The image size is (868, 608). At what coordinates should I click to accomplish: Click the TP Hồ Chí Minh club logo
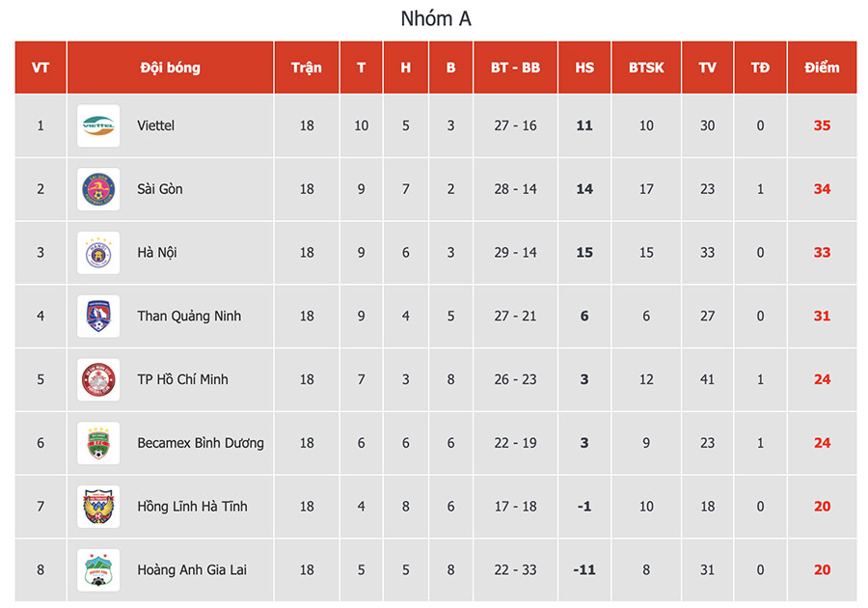pos(98,379)
